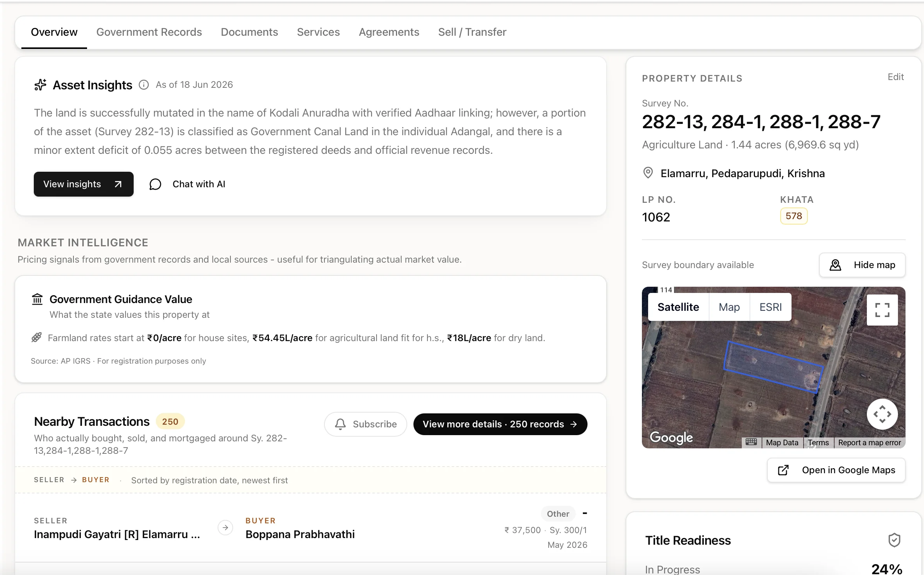Screen dimensions: 924x575
Task: Click the map pan control
Action: 882,414
